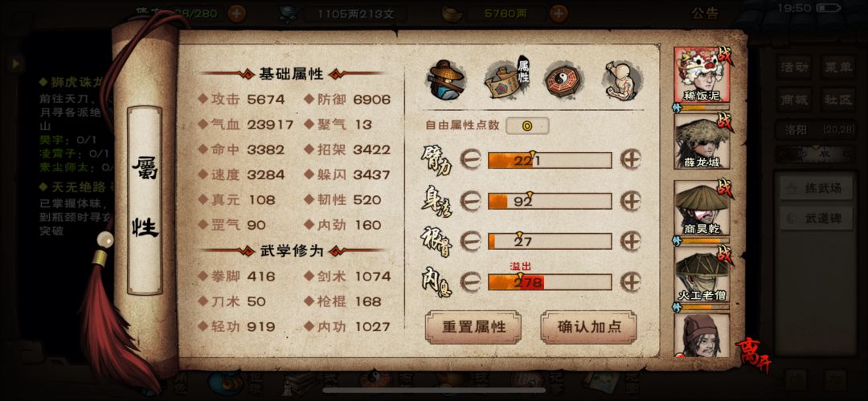Click the 确认加点 confirm button
This screenshot has height=401, width=868.
(589, 327)
